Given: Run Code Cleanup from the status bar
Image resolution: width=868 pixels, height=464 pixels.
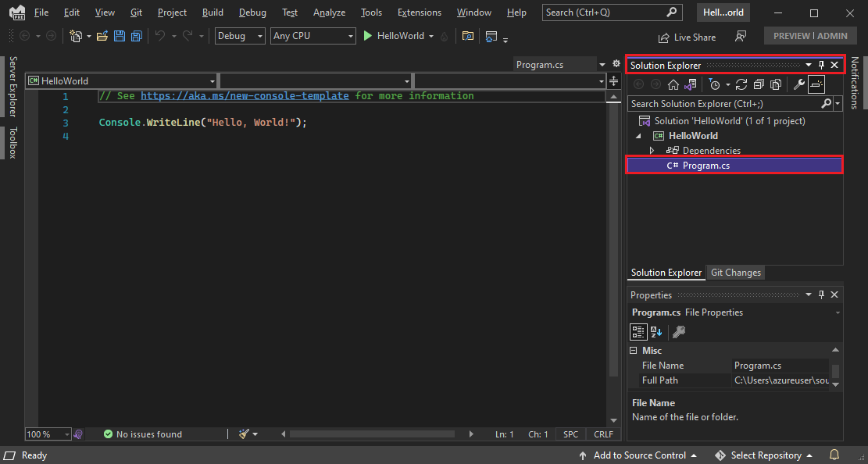Looking at the screenshot, I should [x=243, y=434].
